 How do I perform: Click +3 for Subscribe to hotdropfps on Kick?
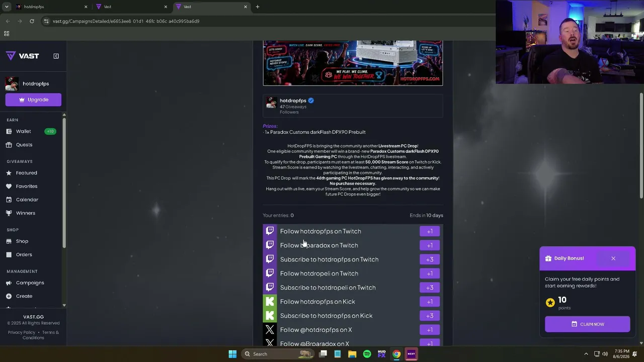click(x=430, y=316)
